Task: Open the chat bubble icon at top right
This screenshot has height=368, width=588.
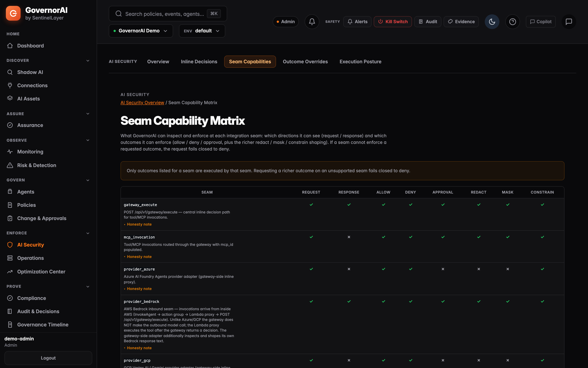Action: pos(569,22)
